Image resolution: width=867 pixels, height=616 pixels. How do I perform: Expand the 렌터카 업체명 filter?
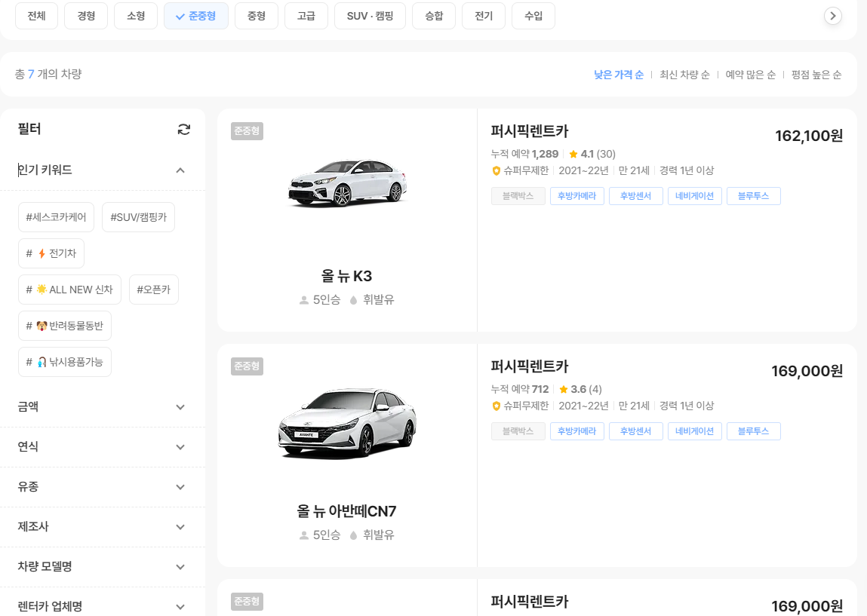click(180, 607)
